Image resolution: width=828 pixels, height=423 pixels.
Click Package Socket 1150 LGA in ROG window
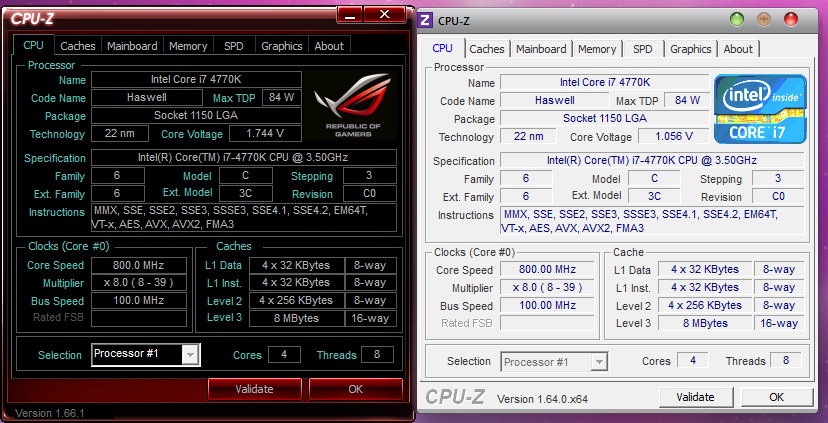point(196,116)
